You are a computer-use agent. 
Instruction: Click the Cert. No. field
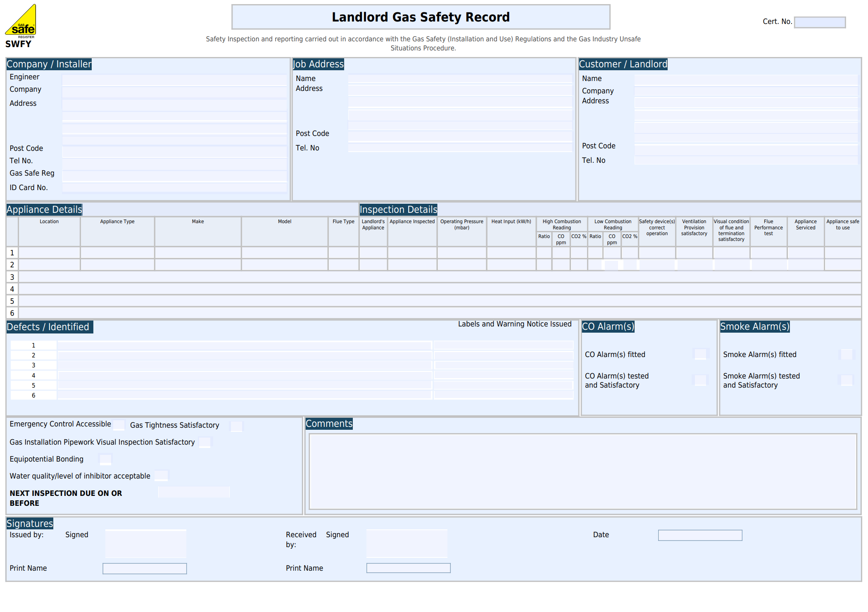pyautogui.click(x=820, y=22)
